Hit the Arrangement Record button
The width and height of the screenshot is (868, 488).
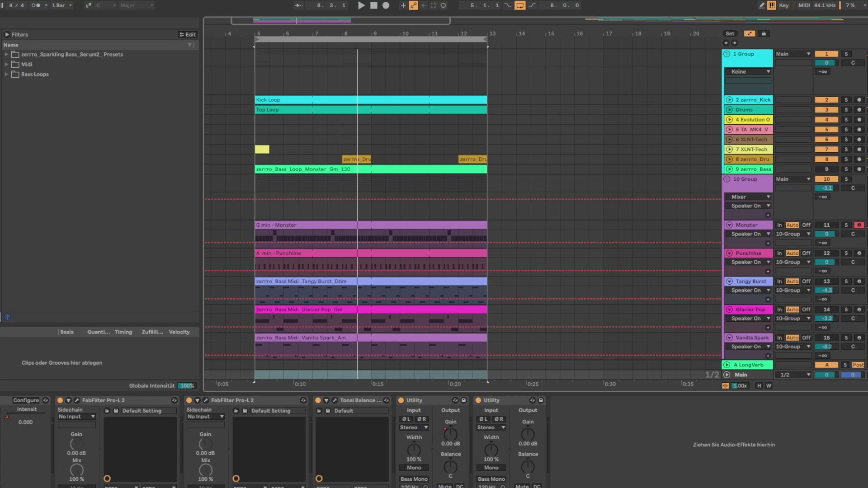386,5
